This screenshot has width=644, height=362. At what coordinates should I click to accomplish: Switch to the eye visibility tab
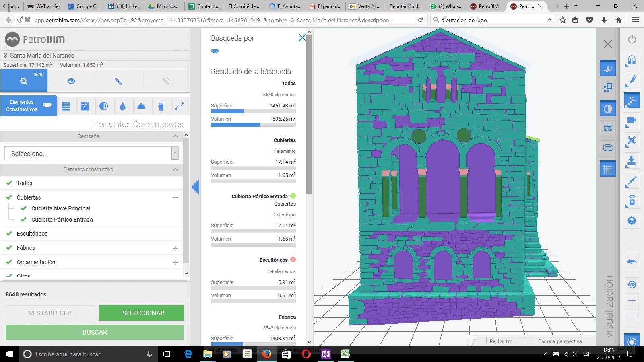pos(71,81)
